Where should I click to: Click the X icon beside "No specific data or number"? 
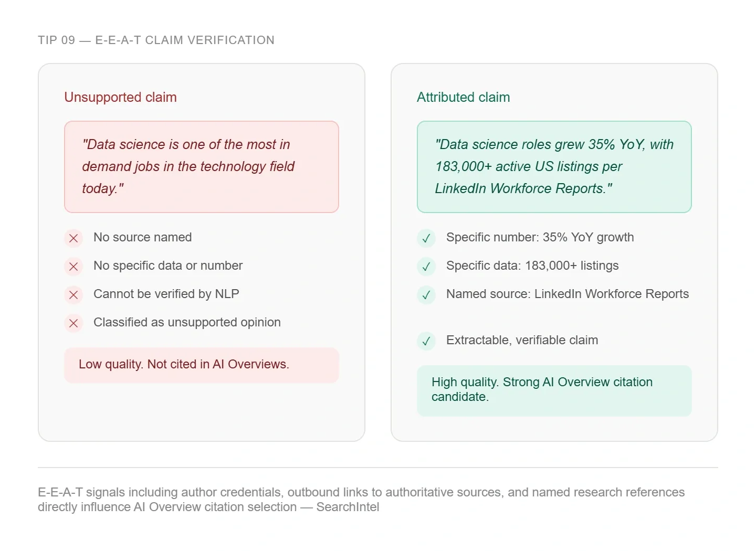[73, 267]
